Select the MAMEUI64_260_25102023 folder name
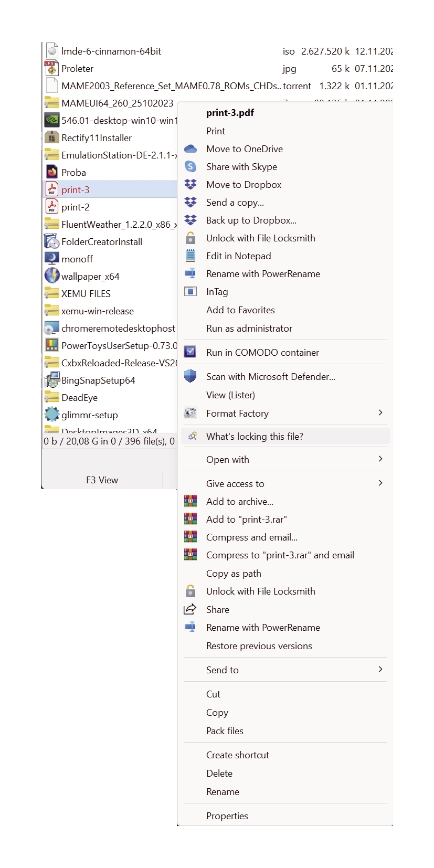This screenshot has height=868, width=434. (x=117, y=103)
